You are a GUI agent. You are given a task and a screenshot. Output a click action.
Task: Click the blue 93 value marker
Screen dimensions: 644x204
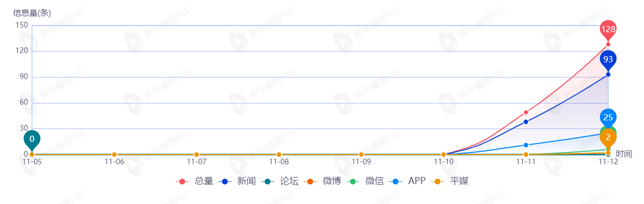coord(608,59)
